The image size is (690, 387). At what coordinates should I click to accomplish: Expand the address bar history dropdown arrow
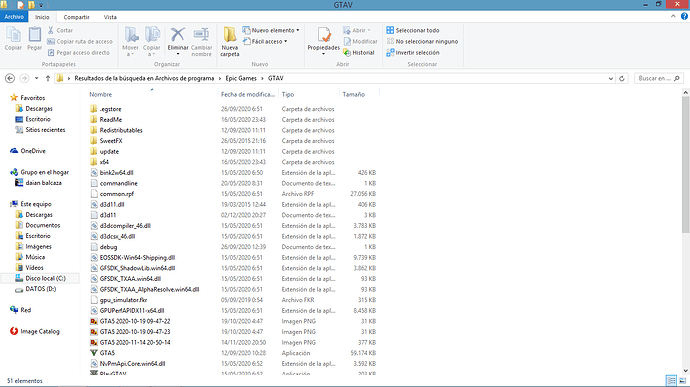[611, 78]
